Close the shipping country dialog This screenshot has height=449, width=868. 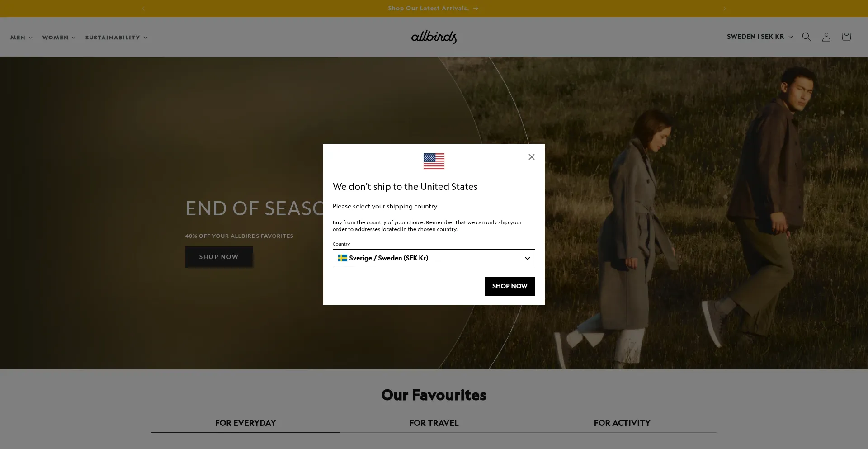532,157
